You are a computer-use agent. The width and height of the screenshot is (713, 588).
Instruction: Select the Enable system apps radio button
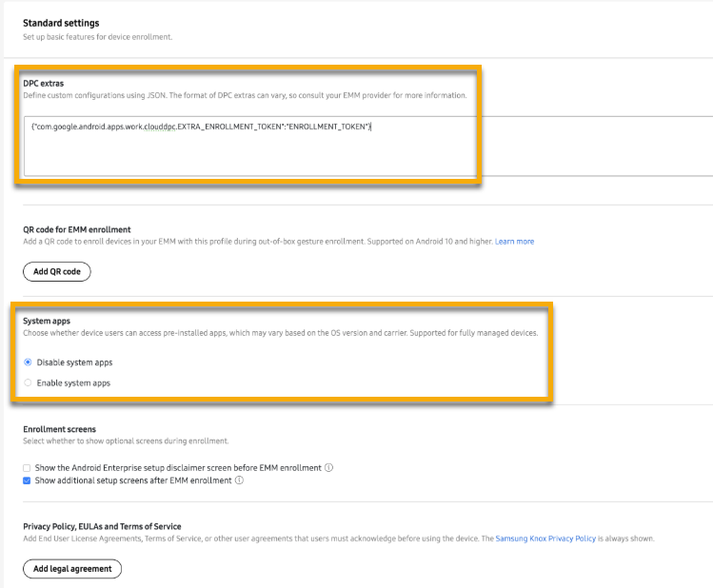pyautogui.click(x=28, y=382)
